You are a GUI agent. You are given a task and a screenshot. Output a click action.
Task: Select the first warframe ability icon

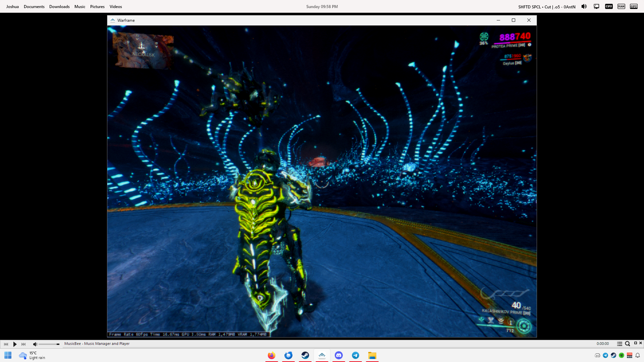tap(481, 320)
